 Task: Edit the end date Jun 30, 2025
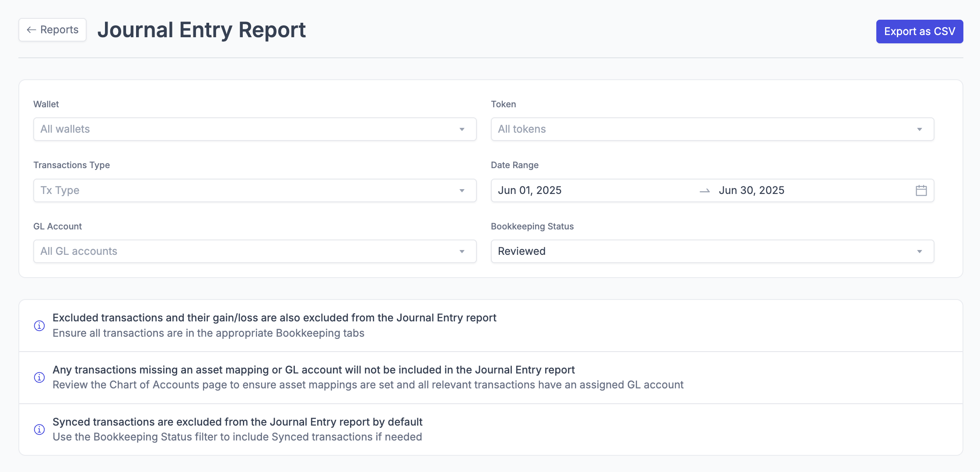751,190
